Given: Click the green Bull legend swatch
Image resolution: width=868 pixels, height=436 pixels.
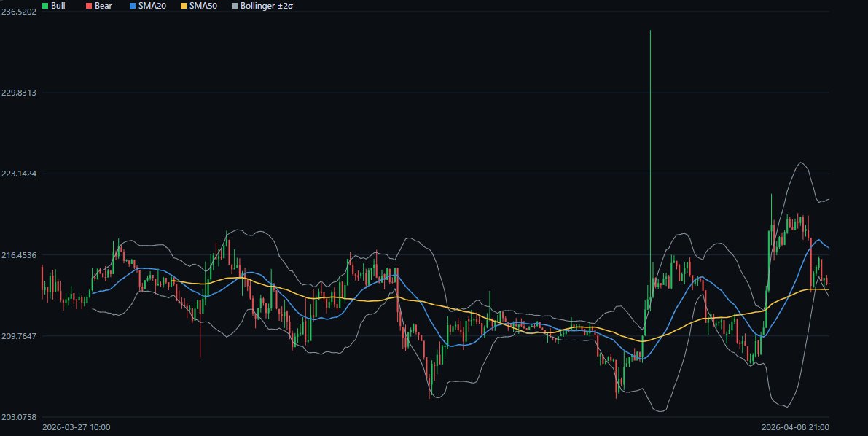Looking at the screenshot, I should [46, 5].
